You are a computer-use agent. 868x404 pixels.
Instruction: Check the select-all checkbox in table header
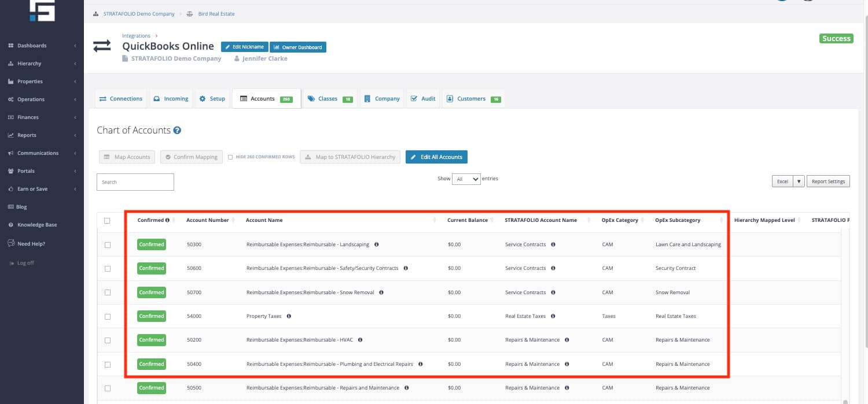(x=107, y=220)
